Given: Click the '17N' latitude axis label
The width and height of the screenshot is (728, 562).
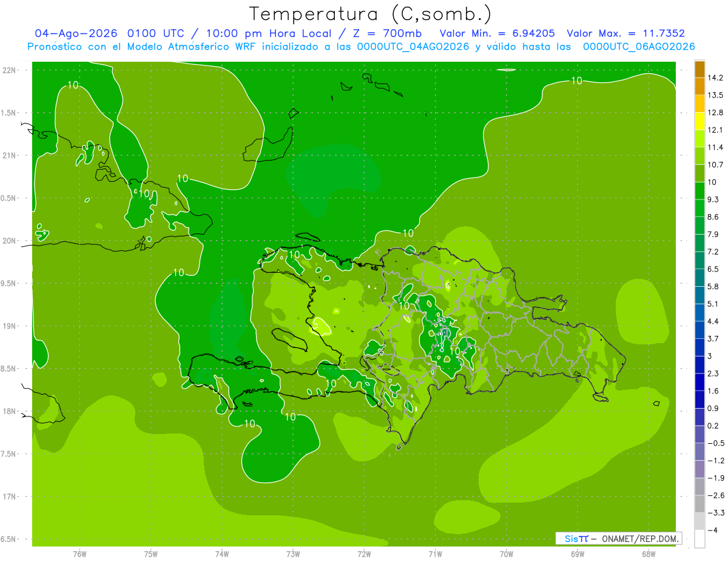Looking at the screenshot, I should (x=8, y=497).
